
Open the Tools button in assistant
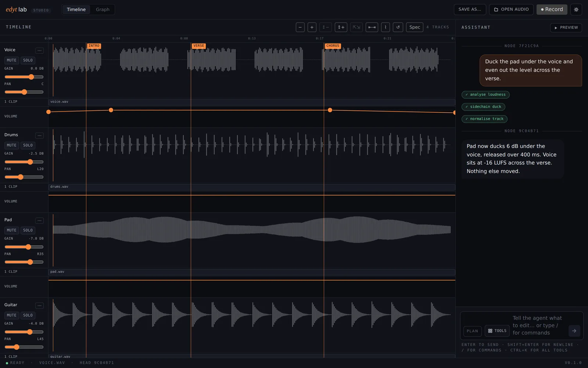(497, 331)
